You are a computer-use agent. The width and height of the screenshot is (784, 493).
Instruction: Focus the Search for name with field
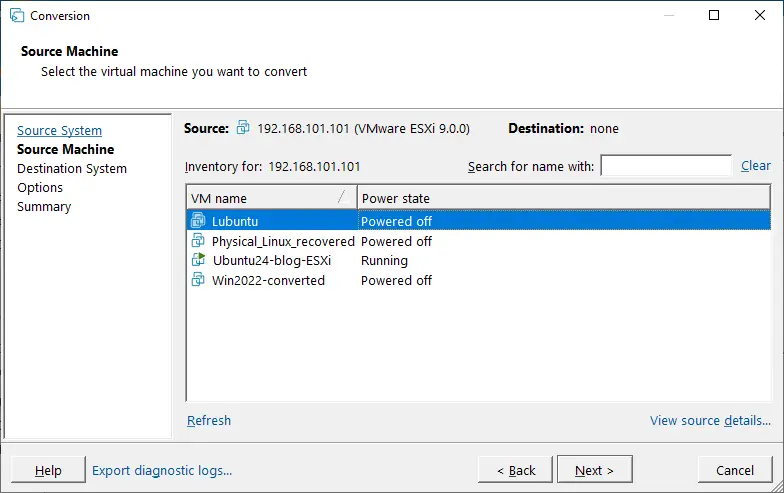point(666,166)
